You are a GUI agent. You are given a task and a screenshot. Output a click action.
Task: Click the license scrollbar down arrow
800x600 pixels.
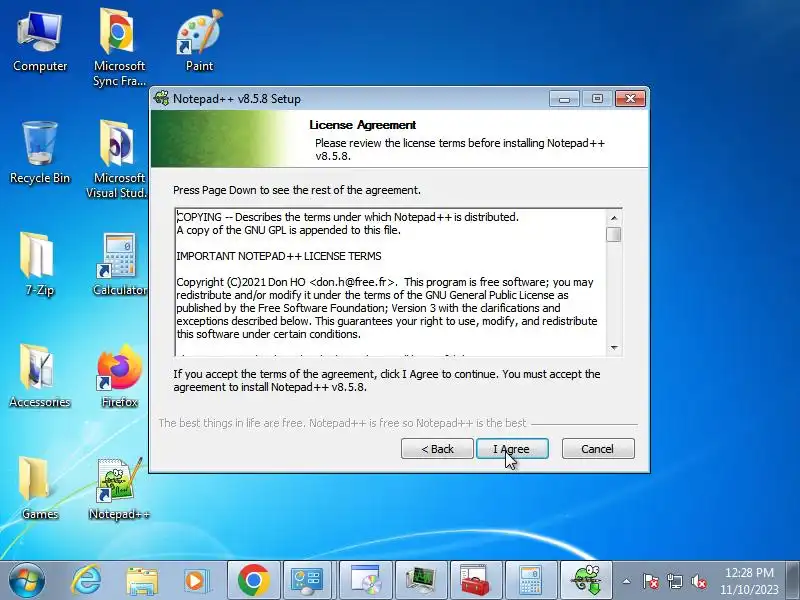click(614, 347)
